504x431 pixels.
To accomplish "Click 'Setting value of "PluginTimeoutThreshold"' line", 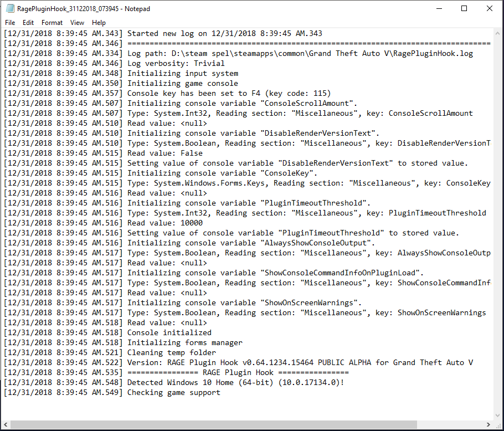I will 232,233.
